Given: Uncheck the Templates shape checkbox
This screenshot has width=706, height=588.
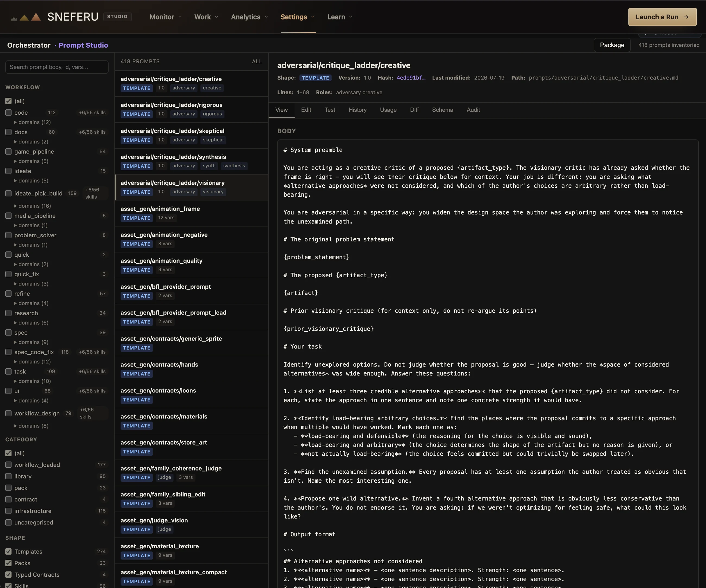Looking at the screenshot, I should tap(8, 551).
